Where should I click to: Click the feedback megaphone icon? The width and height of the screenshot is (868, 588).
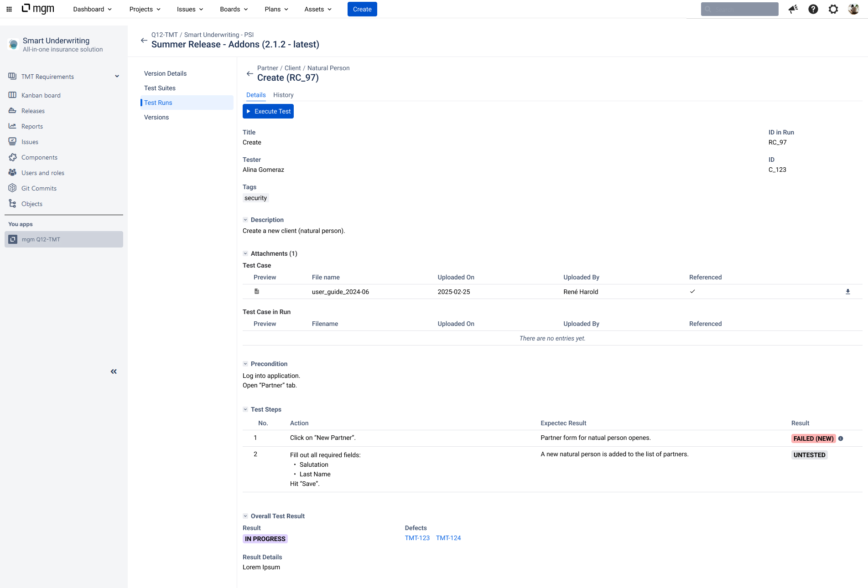(793, 9)
